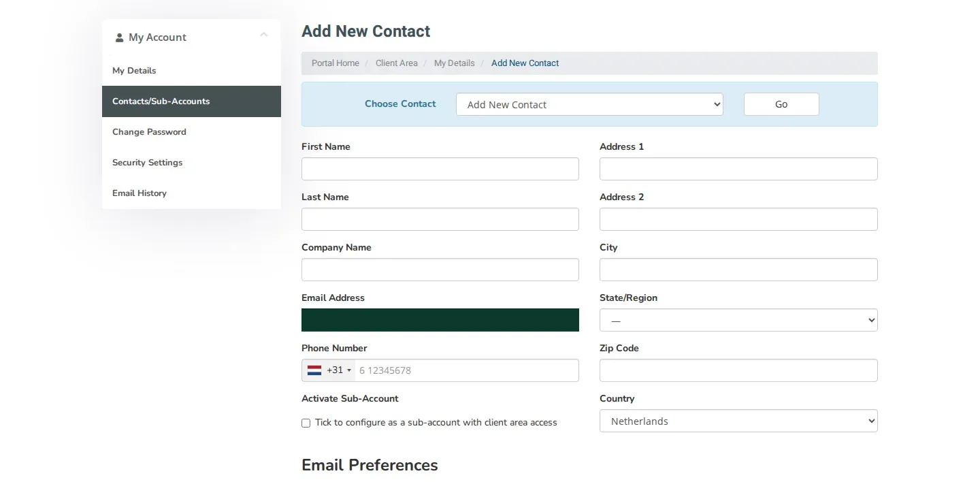Select the Netherlands flag country code picker
The image size is (980, 482).
pos(329,370)
